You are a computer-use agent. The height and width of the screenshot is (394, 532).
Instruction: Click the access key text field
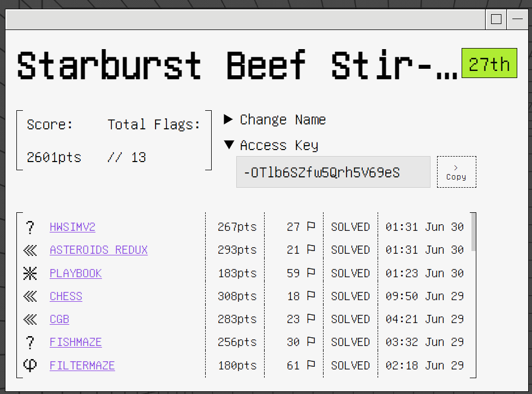pos(333,172)
